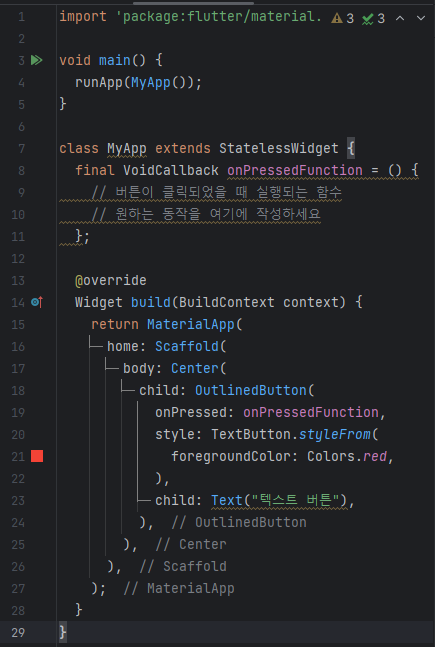Click the word main in void main()
Viewport: 435px width, 647px height.
115,60
